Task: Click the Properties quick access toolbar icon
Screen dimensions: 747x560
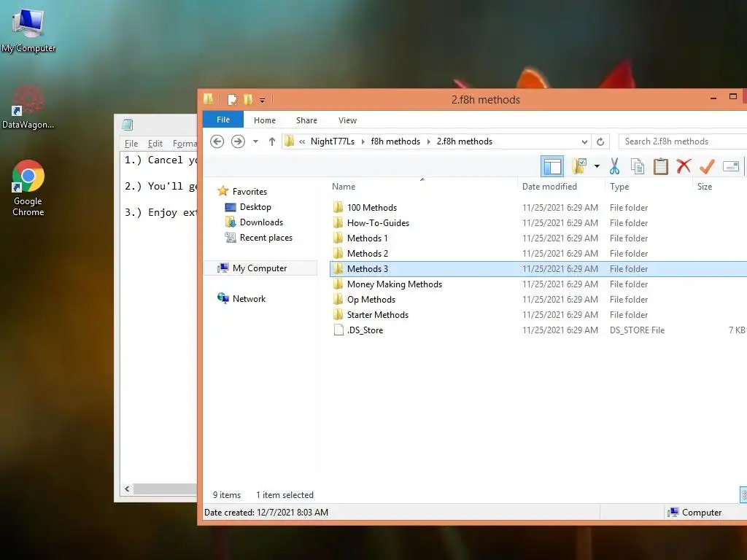Action: [x=232, y=99]
